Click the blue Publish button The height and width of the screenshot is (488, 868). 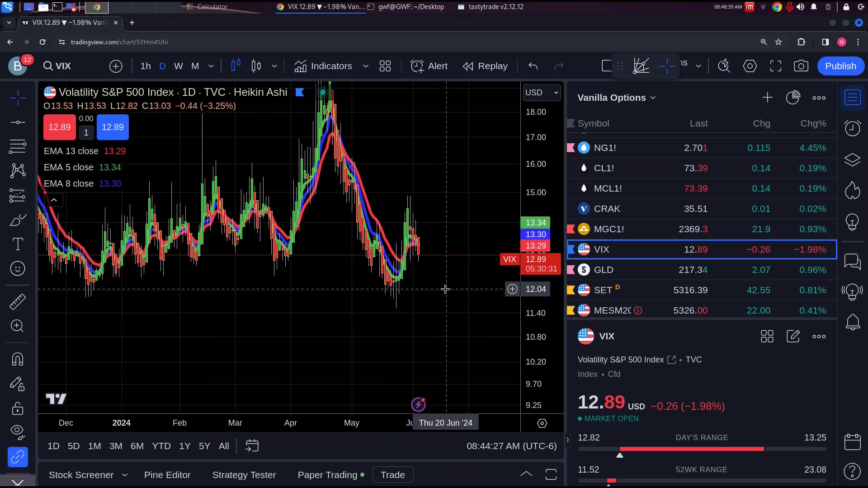[840, 66]
